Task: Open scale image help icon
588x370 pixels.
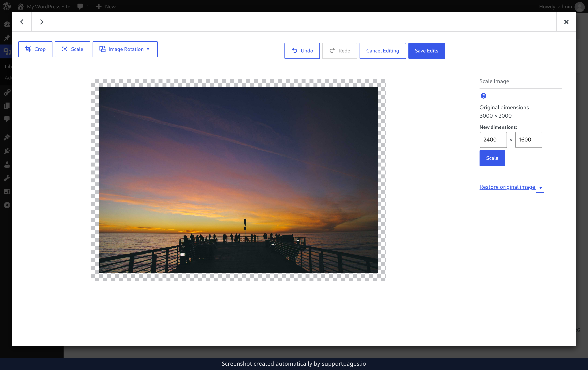Action: tap(483, 96)
